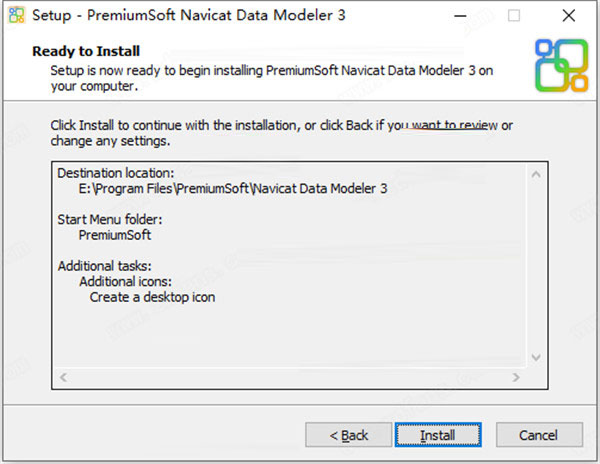600x464 pixels.
Task: Click the disabled maximize button
Action: point(514,16)
